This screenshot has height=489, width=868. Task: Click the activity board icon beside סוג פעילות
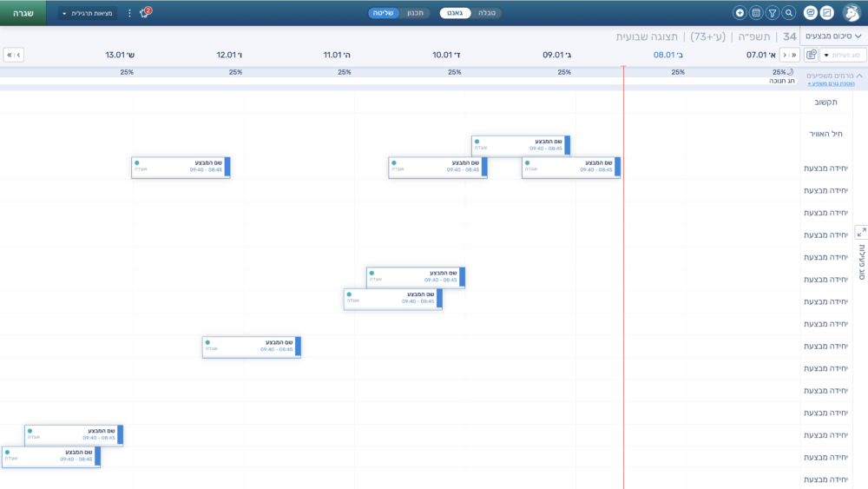tap(811, 55)
